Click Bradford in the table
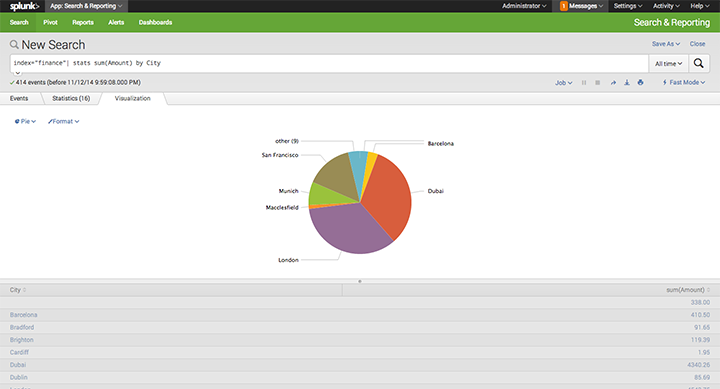The height and width of the screenshot is (389, 720). coord(22,327)
